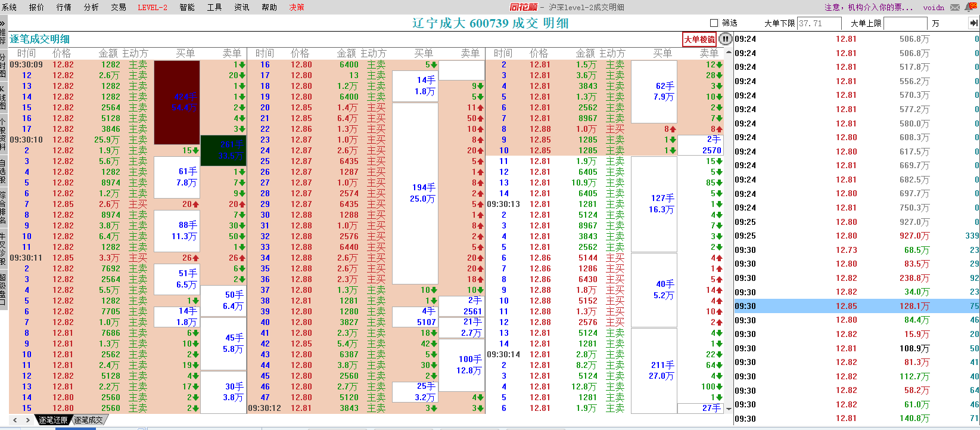The image size is (980, 430).
Task: Open the 报价 menu
Action: (36, 7)
